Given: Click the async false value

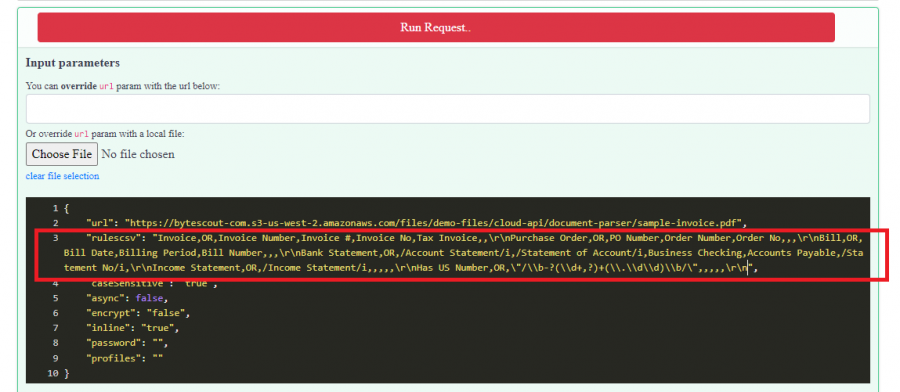Looking at the screenshot, I should (150, 298).
